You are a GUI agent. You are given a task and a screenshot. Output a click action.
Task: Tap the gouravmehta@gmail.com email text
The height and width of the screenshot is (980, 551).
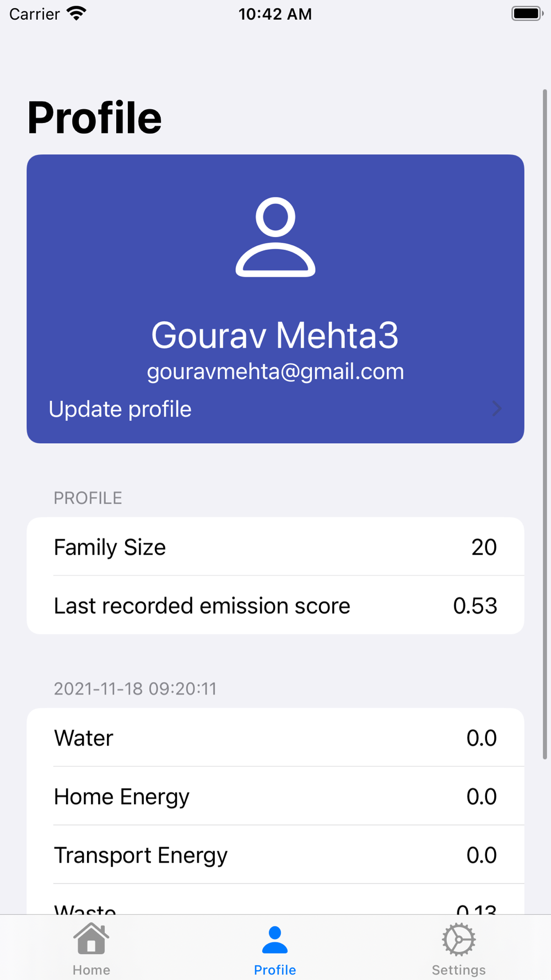(x=275, y=371)
